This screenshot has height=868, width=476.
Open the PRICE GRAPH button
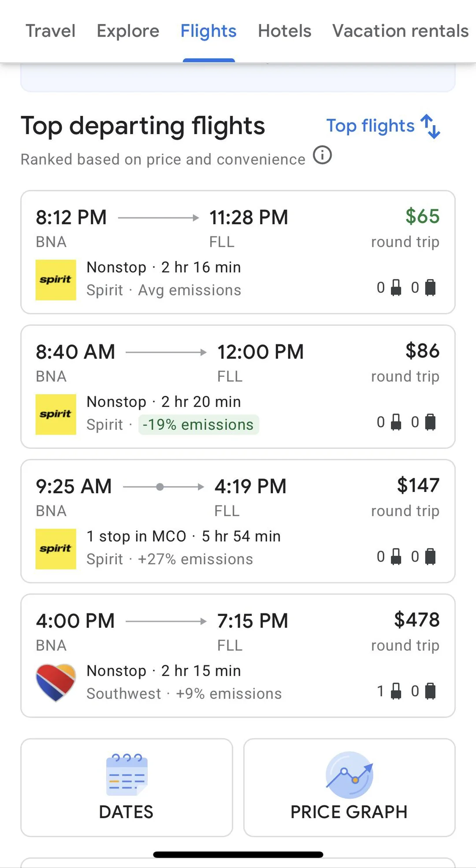tap(349, 787)
